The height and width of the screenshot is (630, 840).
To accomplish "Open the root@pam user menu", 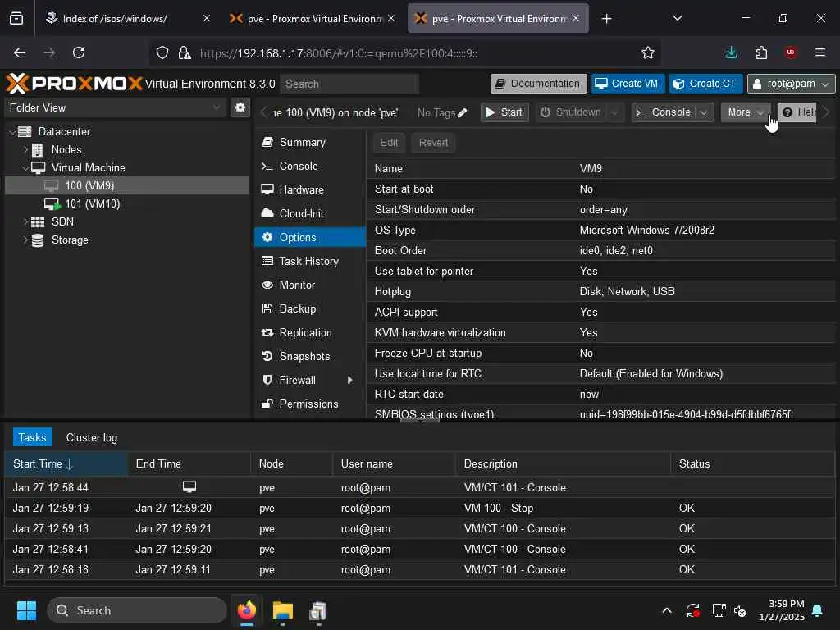I will [x=791, y=84].
